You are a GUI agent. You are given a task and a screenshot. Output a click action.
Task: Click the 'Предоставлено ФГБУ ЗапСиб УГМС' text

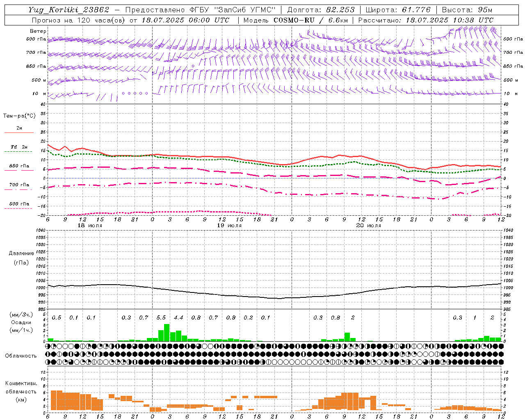pyautogui.click(x=201, y=10)
